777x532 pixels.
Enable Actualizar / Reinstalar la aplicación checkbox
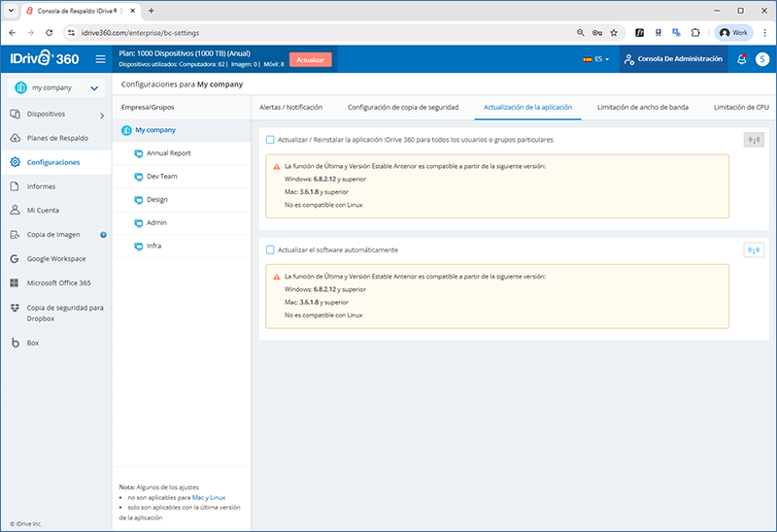270,140
